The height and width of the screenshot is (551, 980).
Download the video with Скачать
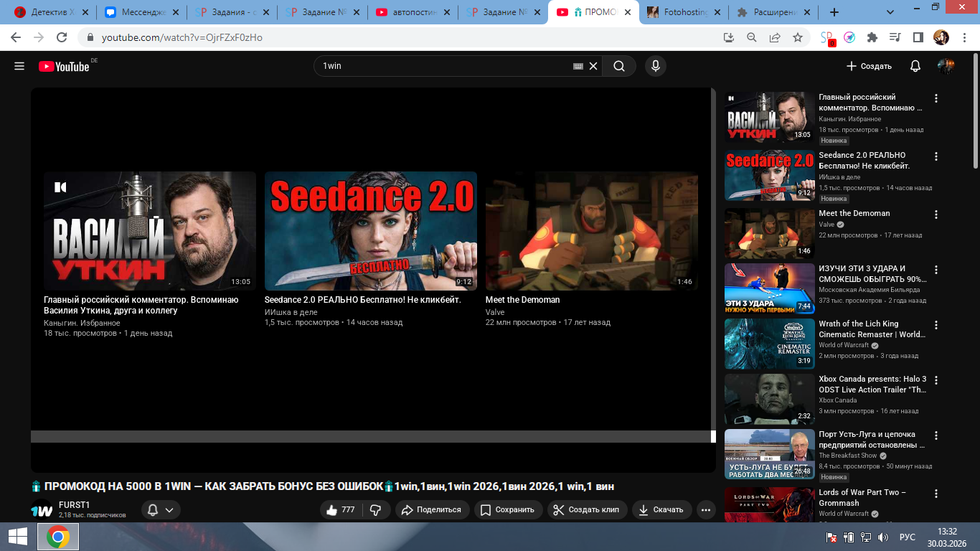661,509
